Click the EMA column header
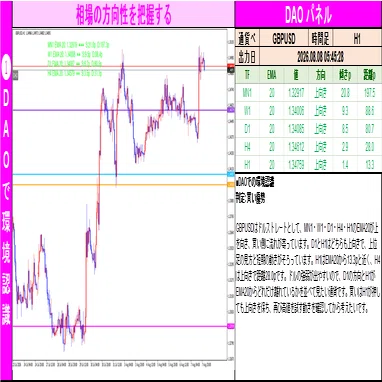Image resolution: width=382 pixels, height=382 pixels. point(272,75)
